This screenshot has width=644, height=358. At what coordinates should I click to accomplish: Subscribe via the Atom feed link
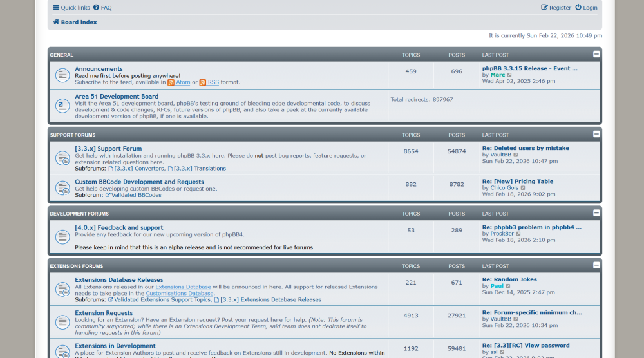[x=183, y=82]
